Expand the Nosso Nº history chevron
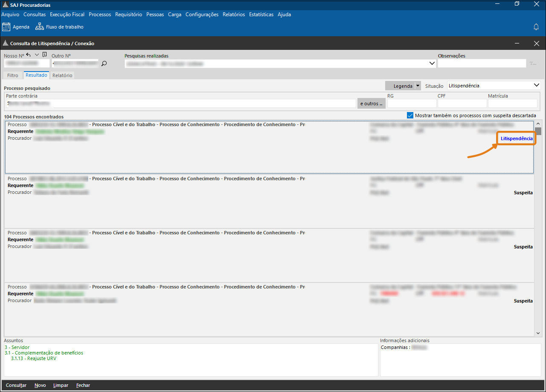This screenshot has height=392, width=546. pyautogui.click(x=37, y=55)
